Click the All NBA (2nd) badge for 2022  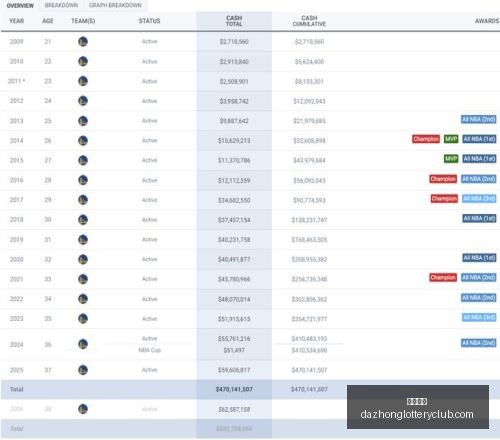(479, 298)
